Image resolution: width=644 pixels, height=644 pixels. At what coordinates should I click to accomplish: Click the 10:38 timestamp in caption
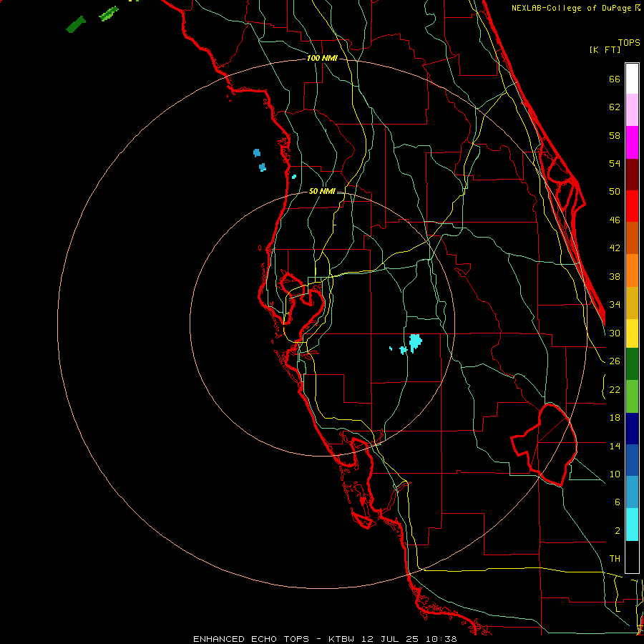[x=441, y=639]
